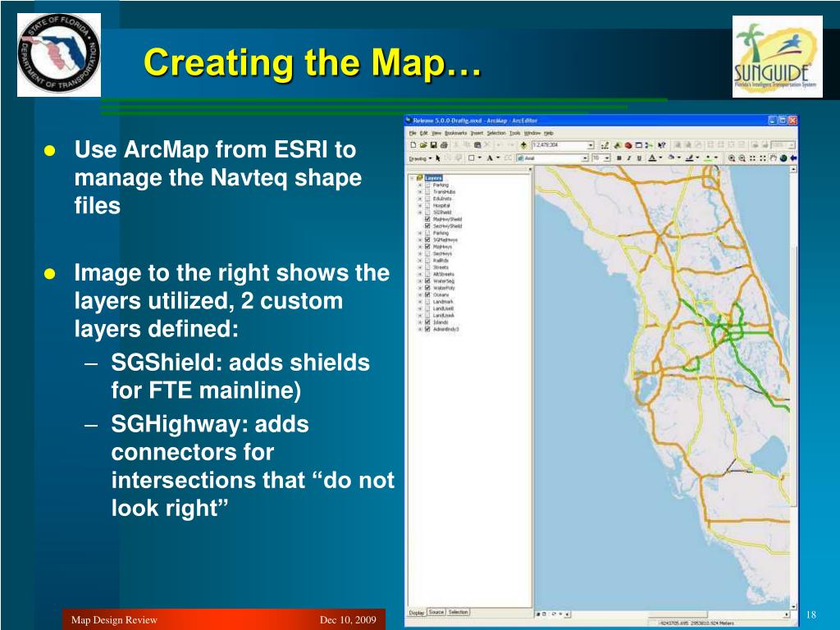The height and width of the screenshot is (630, 840).
Task: Toggle Underline text formatting
Action: click(x=639, y=158)
